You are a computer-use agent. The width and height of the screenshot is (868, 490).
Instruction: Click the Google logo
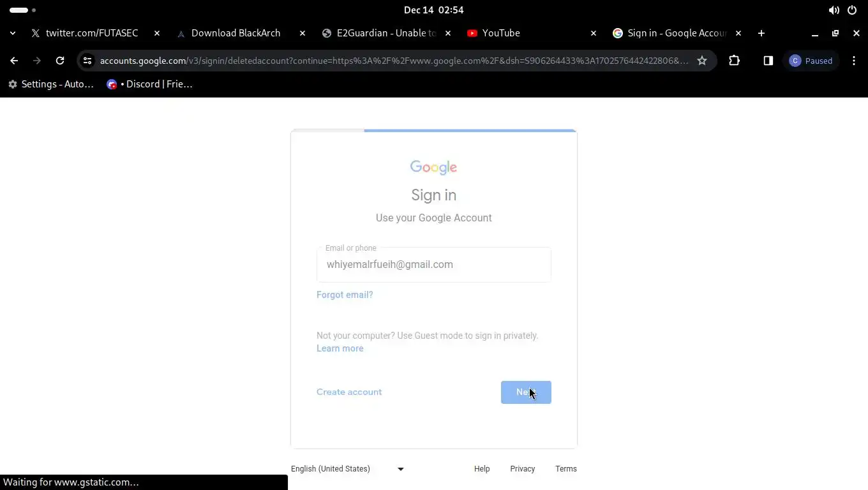click(434, 167)
